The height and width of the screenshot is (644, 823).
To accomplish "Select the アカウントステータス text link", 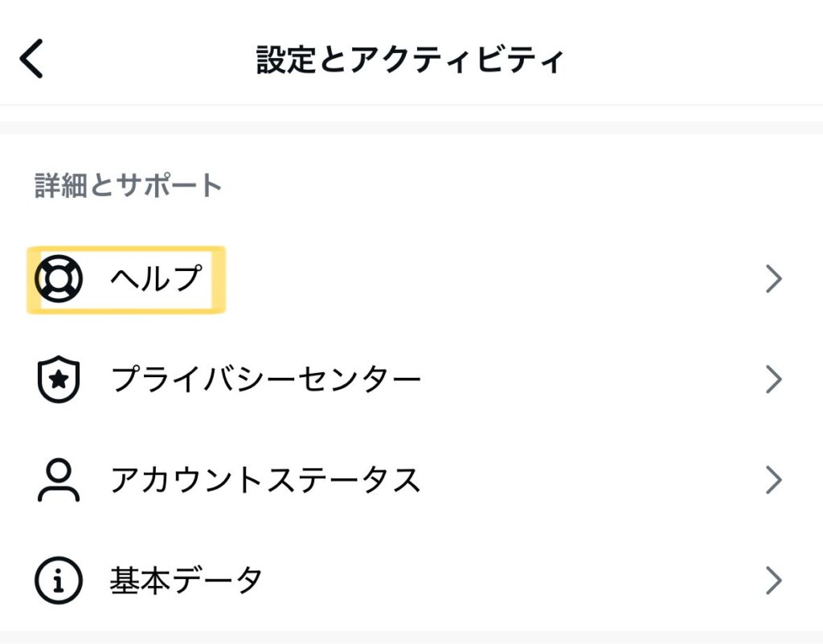I will 265,480.
